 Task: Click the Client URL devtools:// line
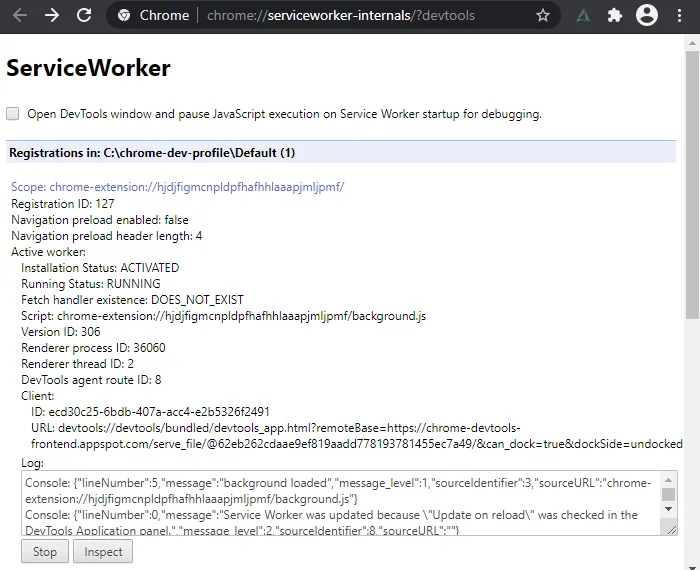click(x=356, y=436)
